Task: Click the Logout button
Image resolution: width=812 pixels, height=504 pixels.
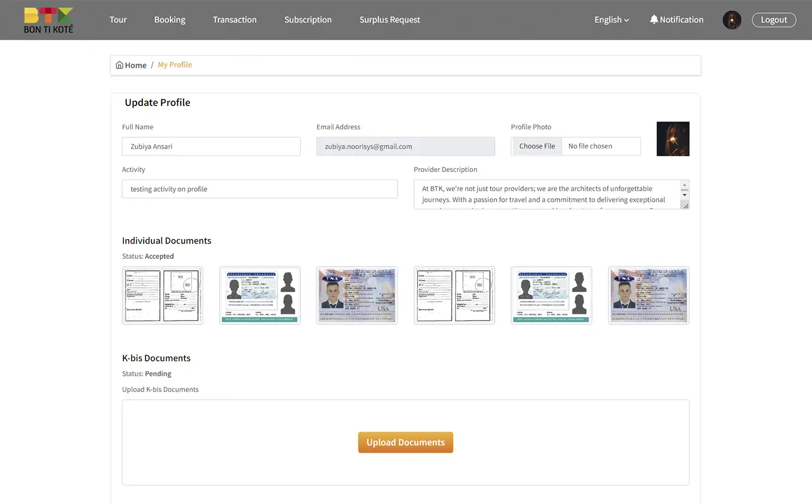Action: pyautogui.click(x=774, y=20)
